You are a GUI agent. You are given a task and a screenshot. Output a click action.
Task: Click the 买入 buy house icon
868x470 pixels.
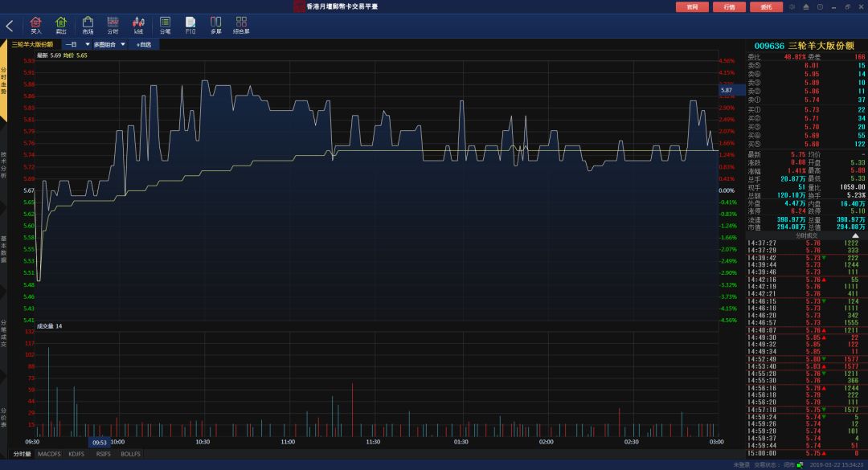pos(36,25)
